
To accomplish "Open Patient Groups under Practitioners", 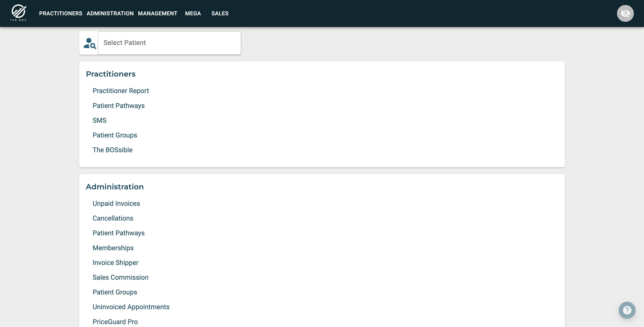I will coord(115,135).
